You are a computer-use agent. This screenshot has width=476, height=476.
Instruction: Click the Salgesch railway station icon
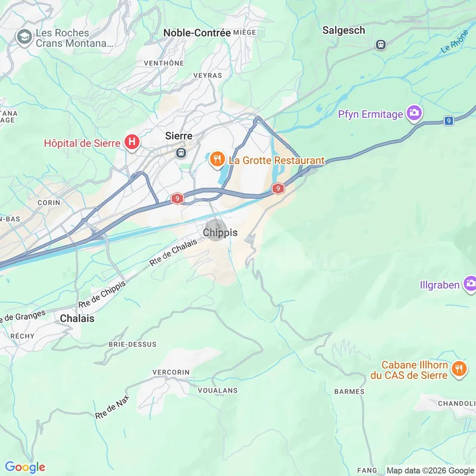[381, 45]
